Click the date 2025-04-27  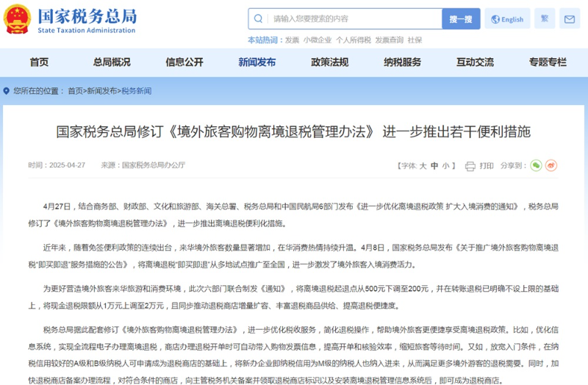pos(67,165)
